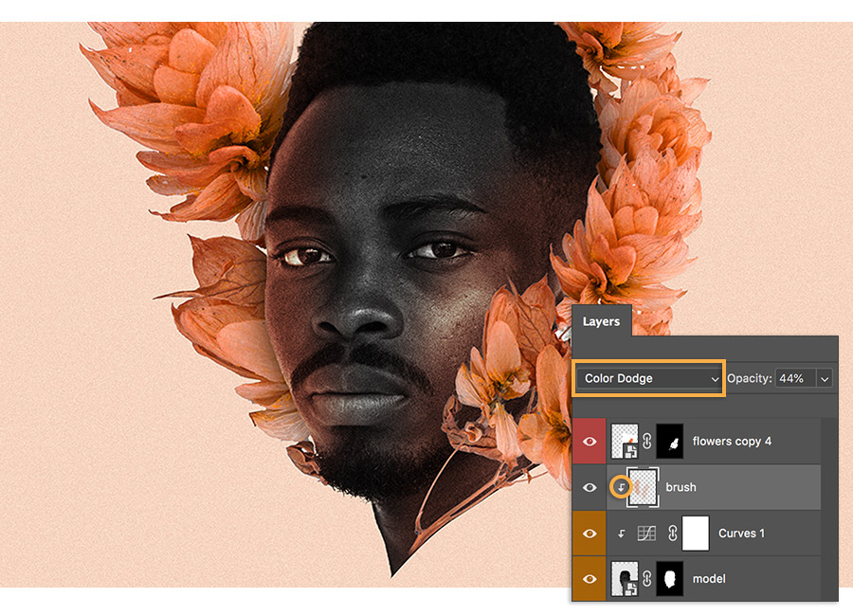This screenshot has width=853, height=616.
Task: Select the flowers copy 4 layer thumbnail
Action: click(626, 442)
